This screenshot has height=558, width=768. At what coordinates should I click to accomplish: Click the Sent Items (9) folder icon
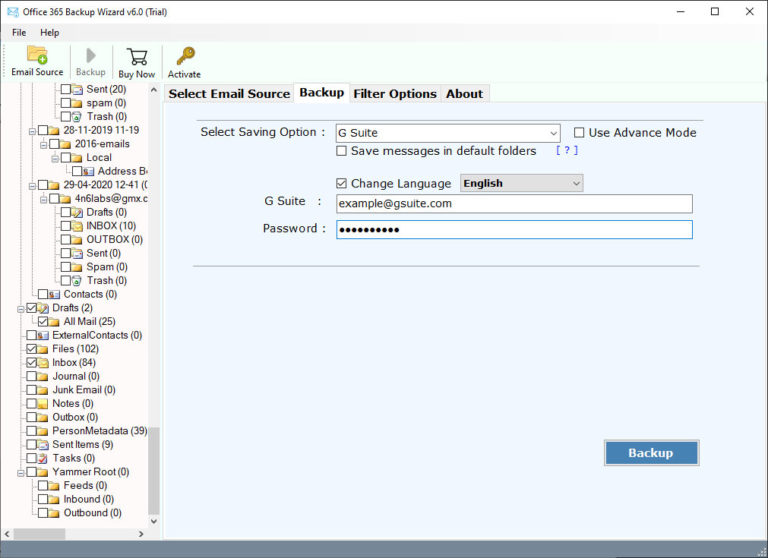pos(43,445)
